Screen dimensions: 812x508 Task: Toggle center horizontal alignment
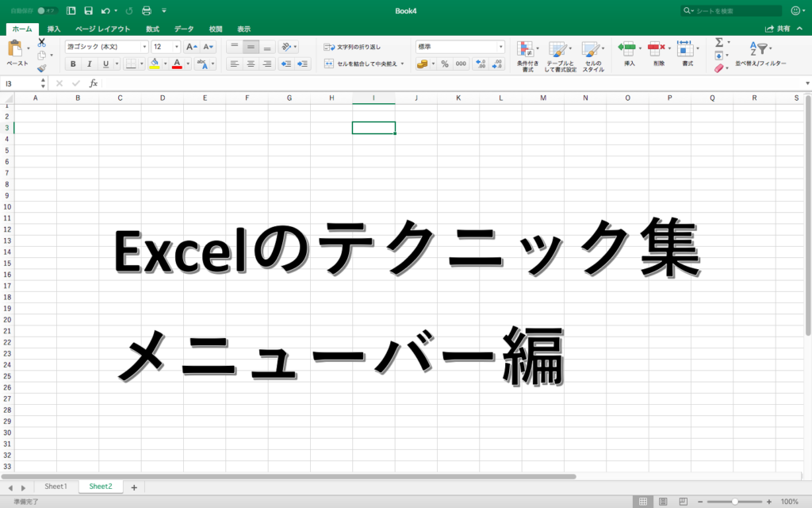point(251,63)
